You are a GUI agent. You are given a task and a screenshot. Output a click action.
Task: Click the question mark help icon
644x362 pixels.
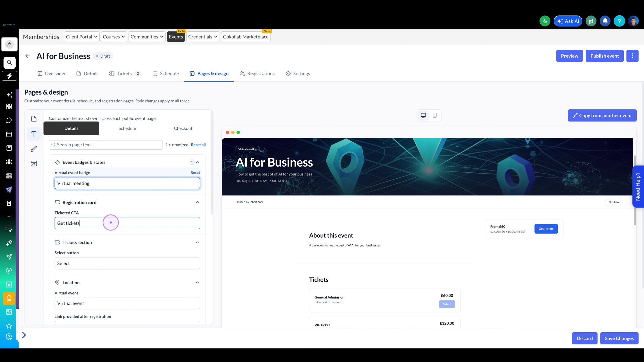[619, 21]
